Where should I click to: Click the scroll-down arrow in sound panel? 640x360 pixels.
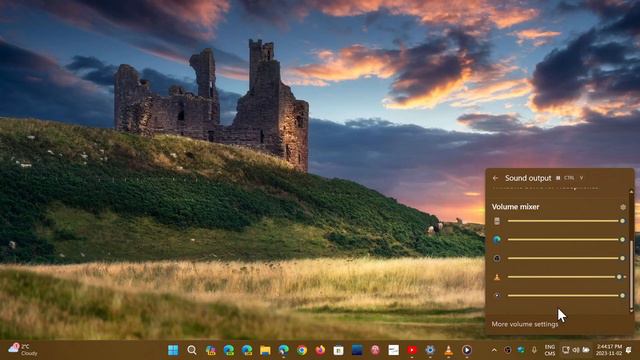tap(631, 310)
